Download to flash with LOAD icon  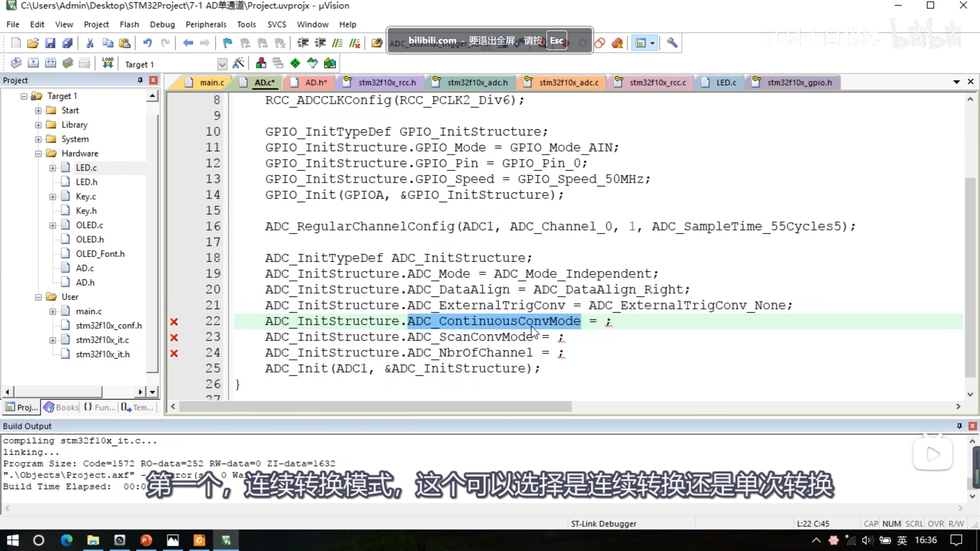point(108,63)
